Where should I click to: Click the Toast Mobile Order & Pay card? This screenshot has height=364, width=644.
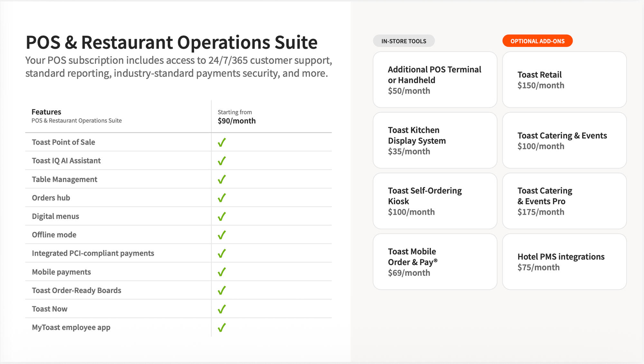(435, 262)
